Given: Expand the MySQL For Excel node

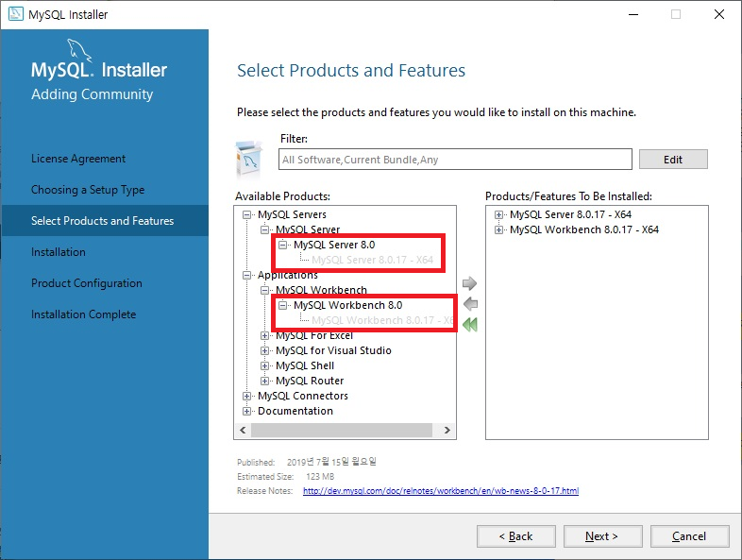Looking at the screenshot, I should (x=264, y=335).
